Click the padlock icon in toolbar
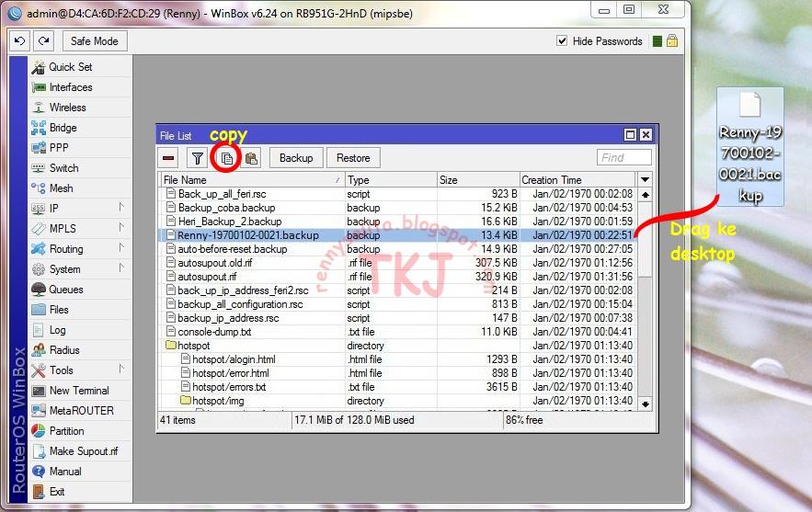Screen dimensions: 812x512 pos(672,40)
